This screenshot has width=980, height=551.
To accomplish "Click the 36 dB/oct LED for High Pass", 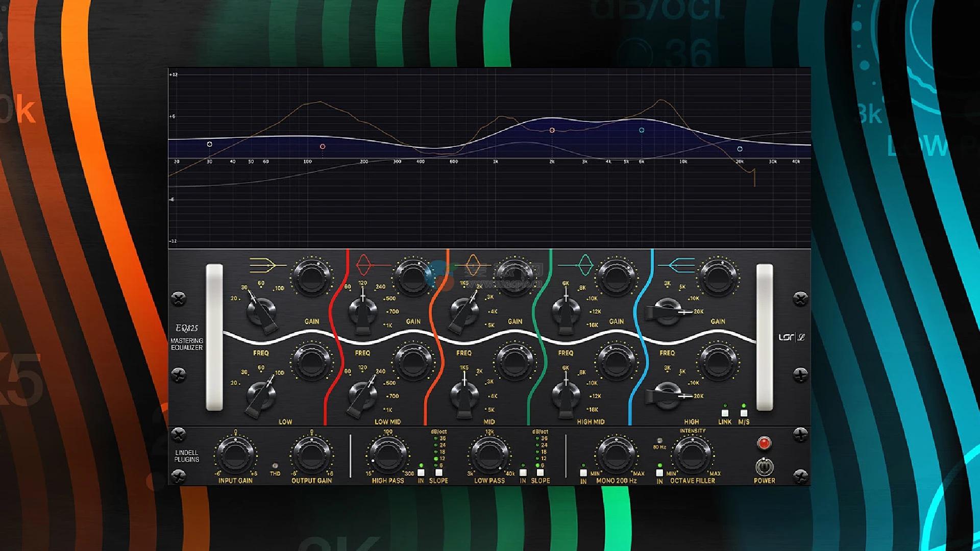I will 435,438.
